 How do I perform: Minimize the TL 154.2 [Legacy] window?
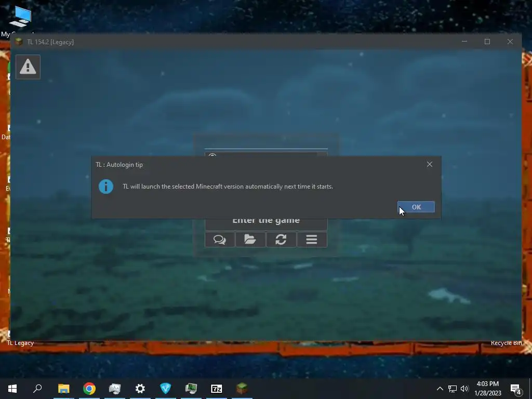coord(464,42)
